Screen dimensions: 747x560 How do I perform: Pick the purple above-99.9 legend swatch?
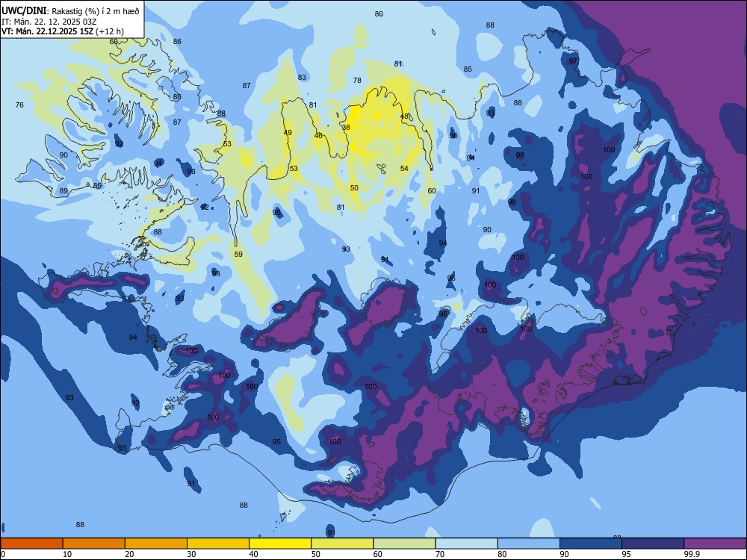[715, 544]
